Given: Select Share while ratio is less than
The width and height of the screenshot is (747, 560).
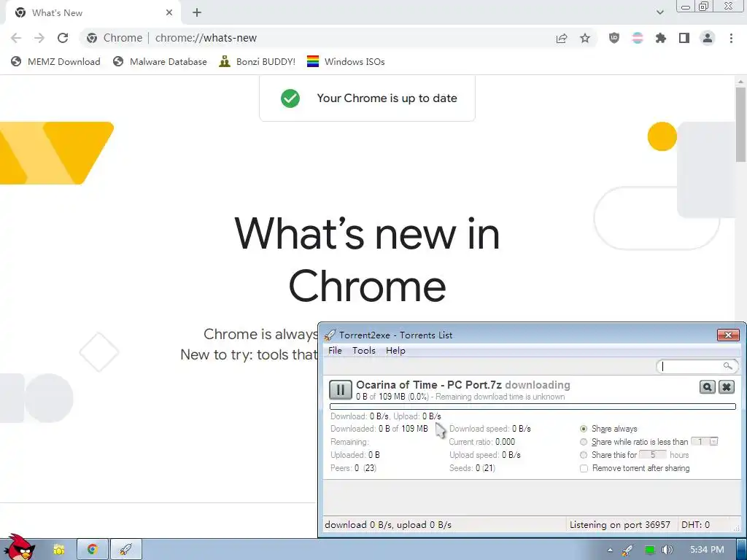Looking at the screenshot, I should (584, 442).
